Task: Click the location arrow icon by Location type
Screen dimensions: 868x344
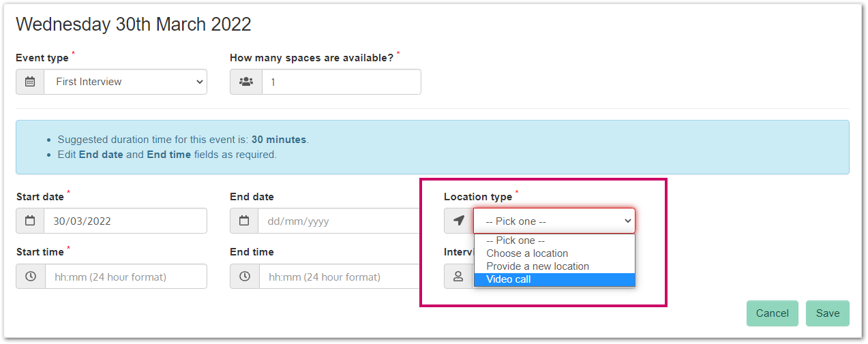Action: pos(459,221)
